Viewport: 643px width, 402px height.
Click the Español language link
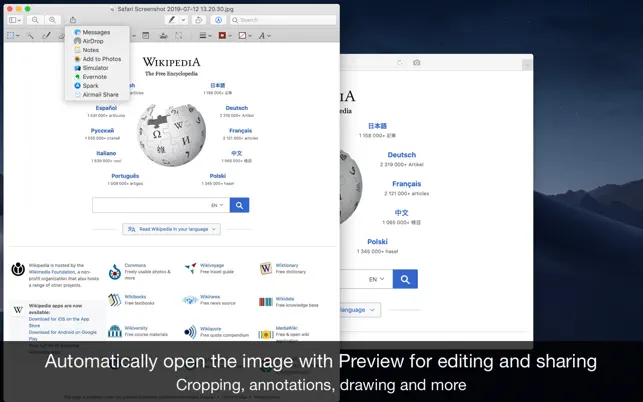coord(106,108)
